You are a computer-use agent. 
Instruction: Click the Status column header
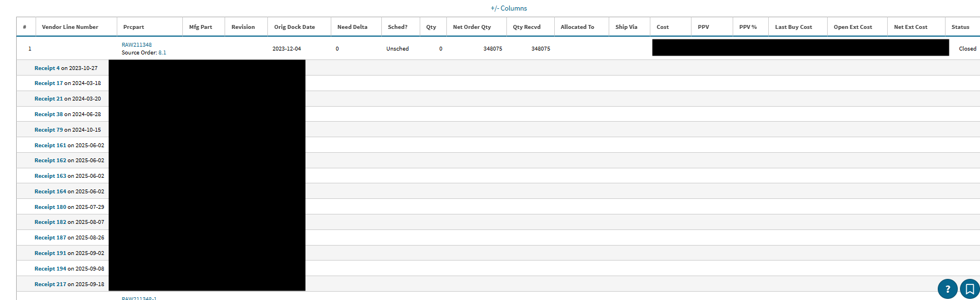[x=960, y=27]
